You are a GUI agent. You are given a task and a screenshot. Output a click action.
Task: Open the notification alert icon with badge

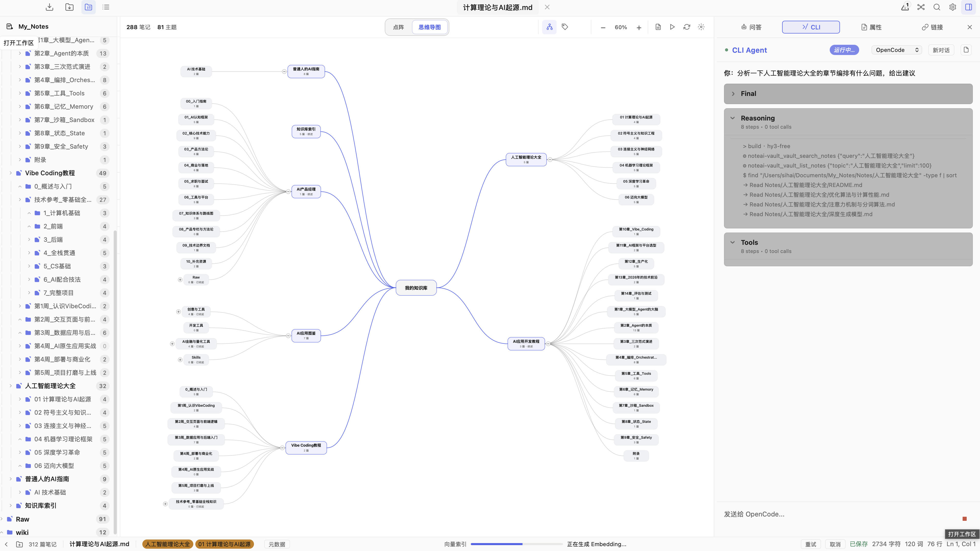click(x=905, y=7)
